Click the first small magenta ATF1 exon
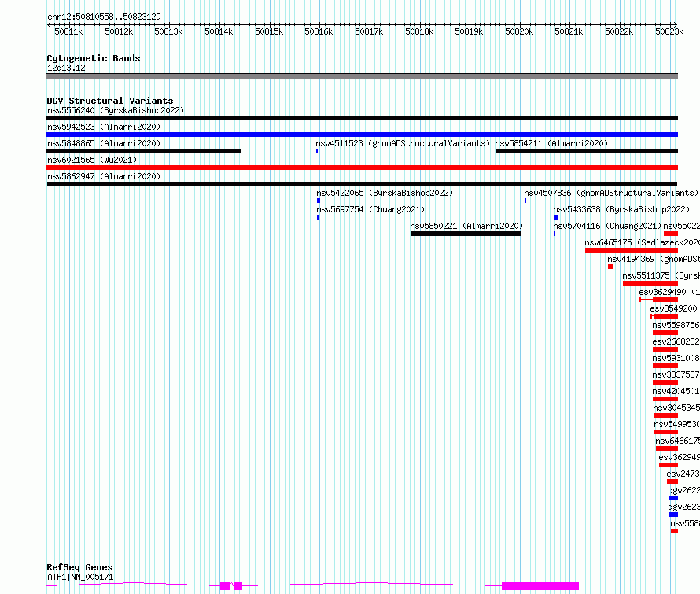Viewport: 700px width, 594px height. click(x=225, y=586)
